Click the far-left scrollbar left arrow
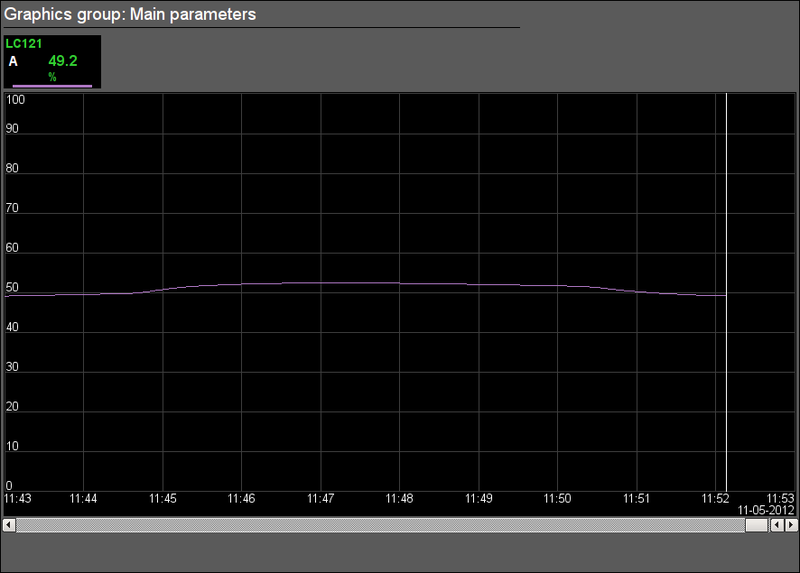The image size is (800, 573). click(9, 525)
